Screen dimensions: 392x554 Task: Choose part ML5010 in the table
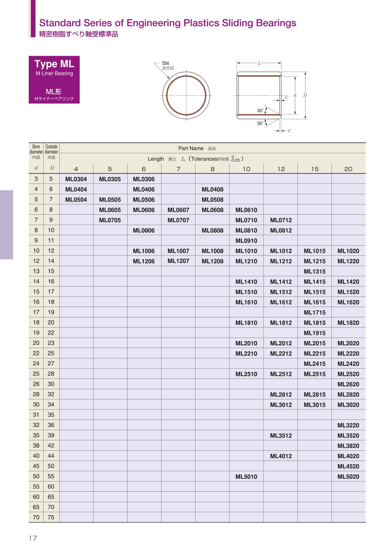(246, 476)
